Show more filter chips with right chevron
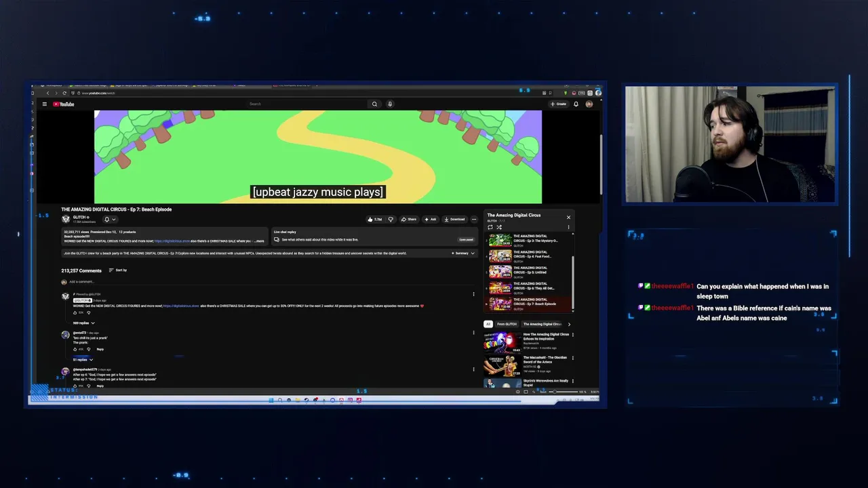 tap(569, 324)
